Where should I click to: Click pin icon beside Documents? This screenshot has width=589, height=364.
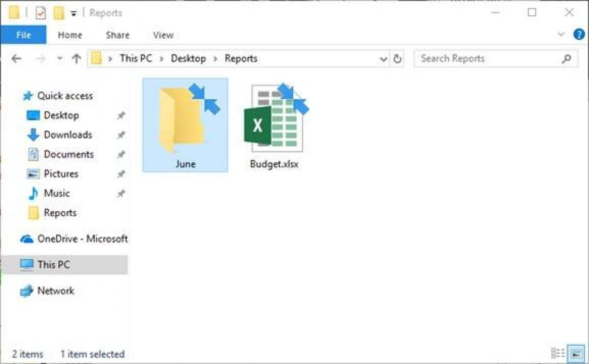[121, 155]
